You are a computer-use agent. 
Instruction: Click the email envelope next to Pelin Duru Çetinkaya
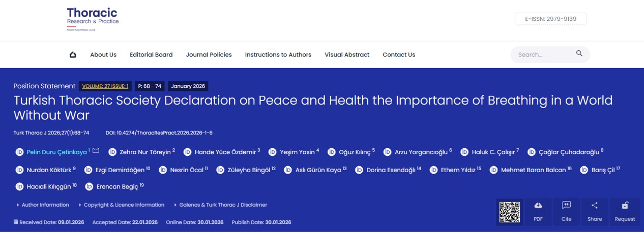coord(96,151)
